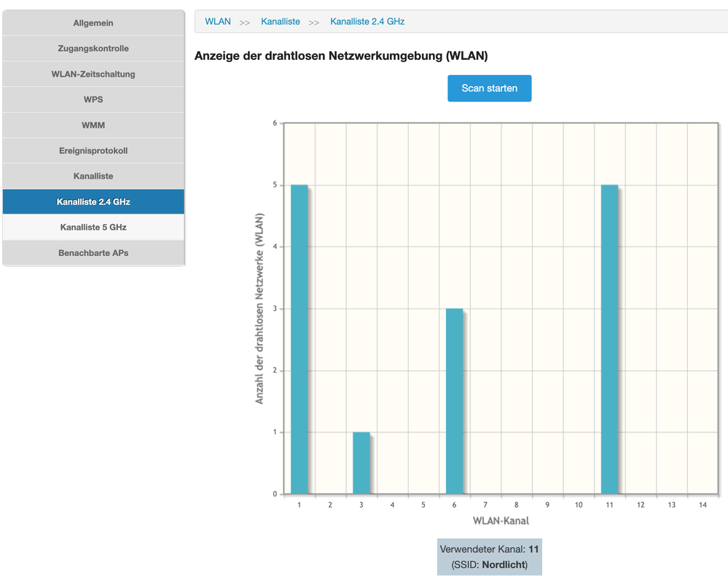This screenshot has width=728, height=576.
Task: Click the Kanalliste 2.4 GHz breadcrumb
Action: [x=367, y=21]
